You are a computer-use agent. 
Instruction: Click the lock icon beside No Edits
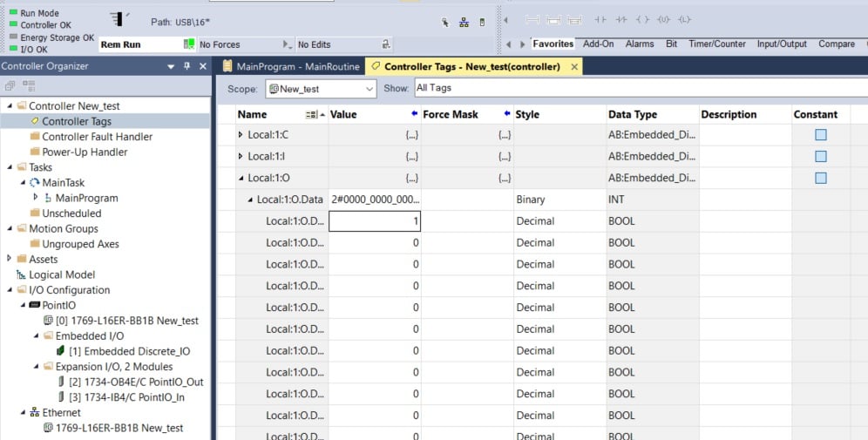pyautogui.click(x=386, y=44)
